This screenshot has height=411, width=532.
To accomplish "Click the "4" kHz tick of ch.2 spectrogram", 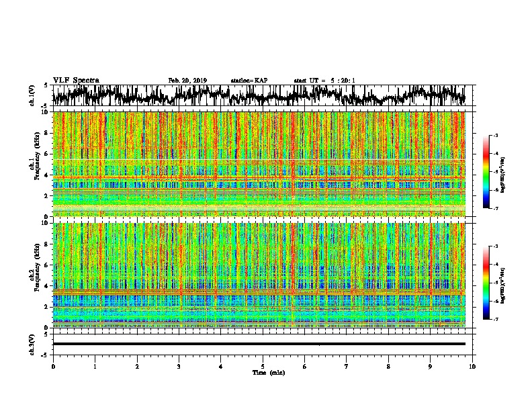I will 47,286.
